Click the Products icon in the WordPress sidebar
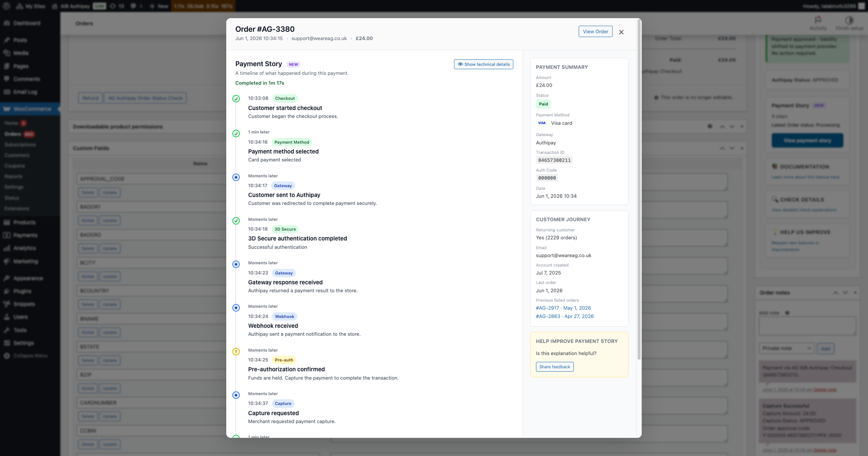868x456 pixels. 7,222
